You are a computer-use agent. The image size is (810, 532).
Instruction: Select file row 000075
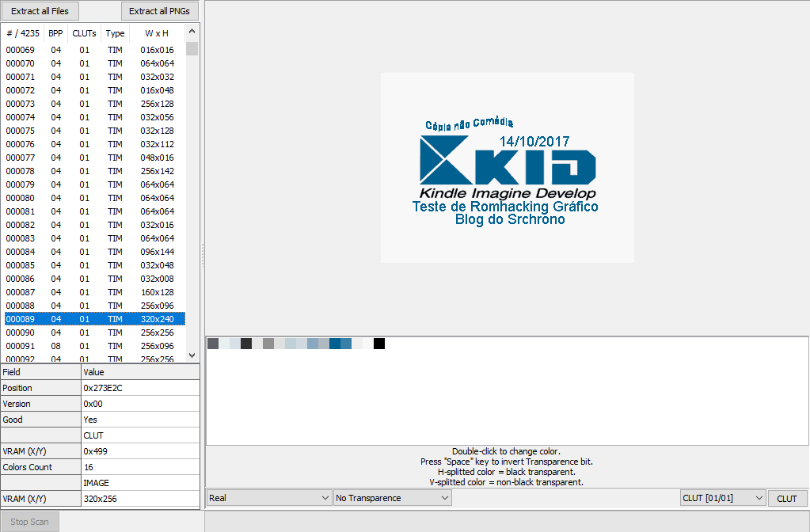click(94, 131)
